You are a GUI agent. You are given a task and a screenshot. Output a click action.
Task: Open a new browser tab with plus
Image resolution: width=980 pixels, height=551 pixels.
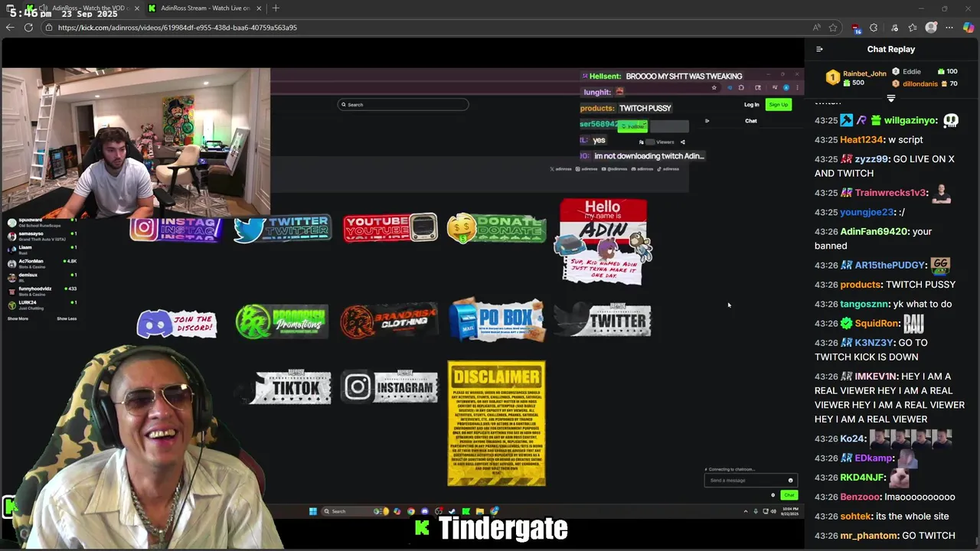276,8
